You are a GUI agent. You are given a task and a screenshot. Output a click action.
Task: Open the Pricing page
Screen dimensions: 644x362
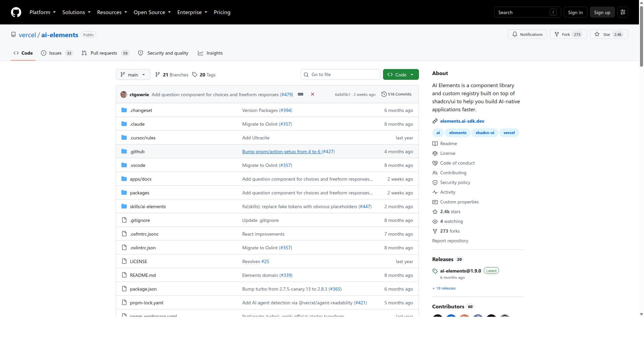[x=222, y=12]
